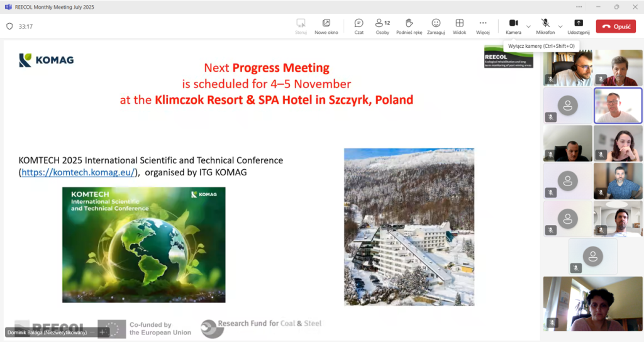The height and width of the screenshot is (342, 644).
Task: Click the REECOL logo banner top right
Action: click(x=508, y=57)
